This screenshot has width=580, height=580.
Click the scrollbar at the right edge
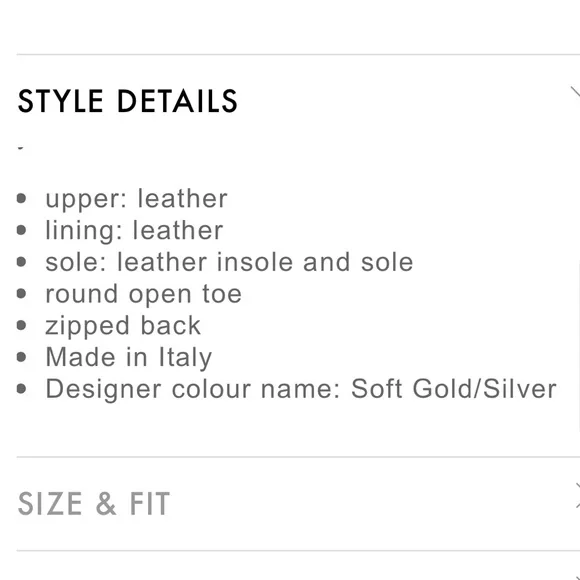point(578,344)
